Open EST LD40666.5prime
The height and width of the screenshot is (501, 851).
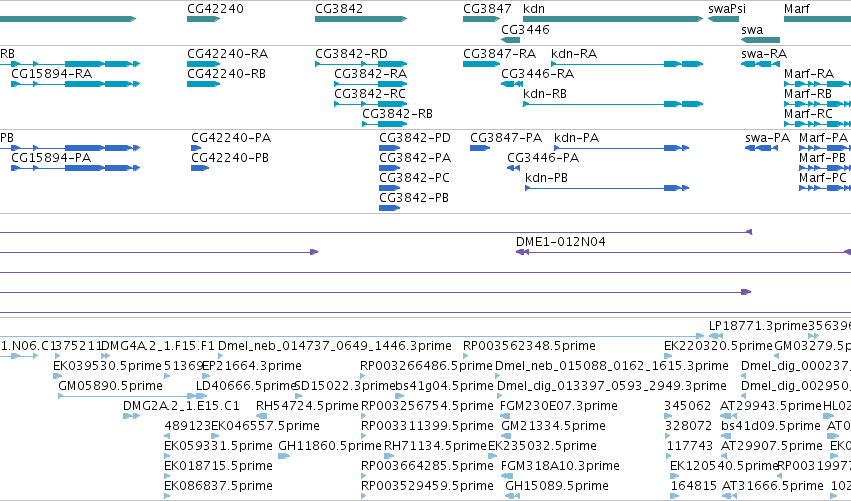[246, 386]
